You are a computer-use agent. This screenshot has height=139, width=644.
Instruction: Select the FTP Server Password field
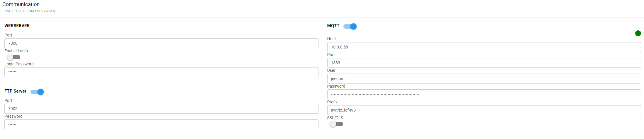[161, 124]
